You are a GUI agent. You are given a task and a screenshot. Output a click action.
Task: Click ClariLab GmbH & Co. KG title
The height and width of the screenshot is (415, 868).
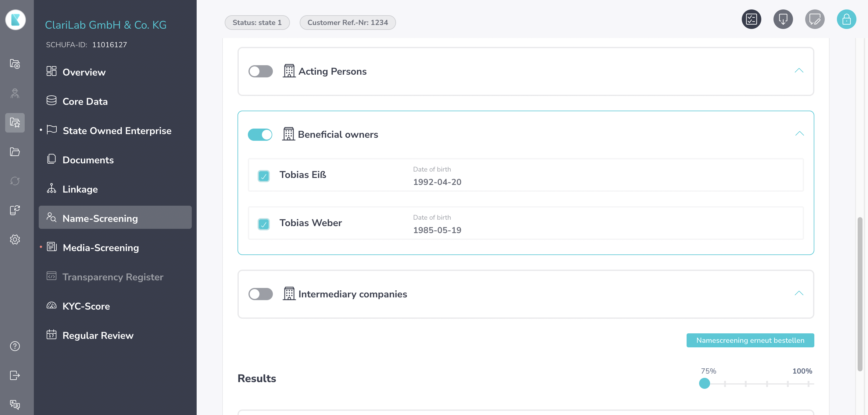(x=105, y=25)
